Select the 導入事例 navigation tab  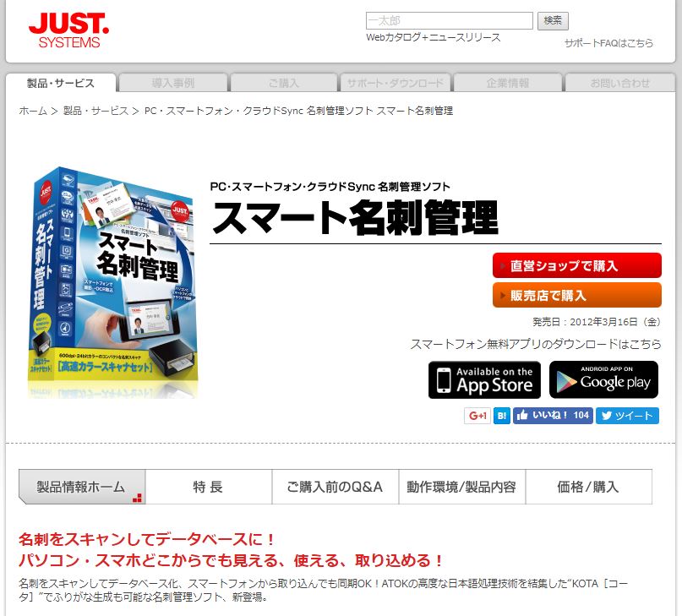point(173,83)
